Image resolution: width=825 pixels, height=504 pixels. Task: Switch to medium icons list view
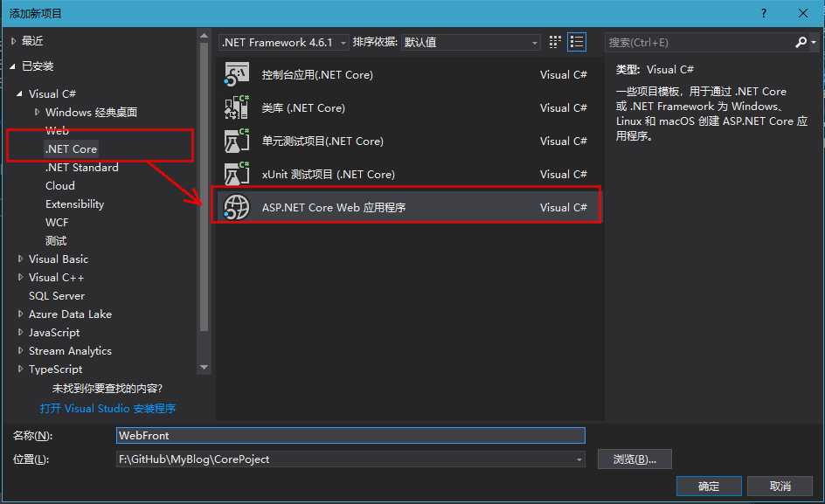pos(577,42)
